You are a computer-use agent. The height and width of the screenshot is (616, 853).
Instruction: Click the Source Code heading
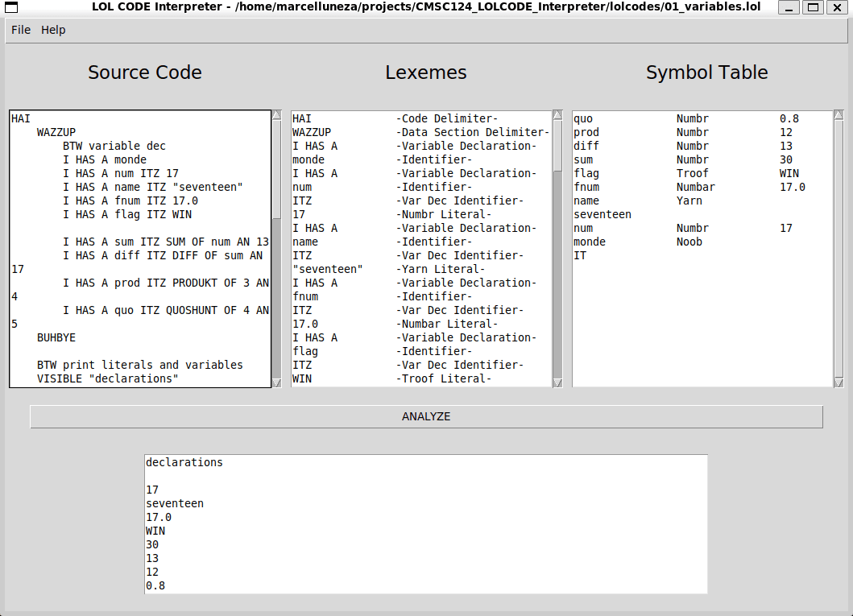(x=145, y=72)
